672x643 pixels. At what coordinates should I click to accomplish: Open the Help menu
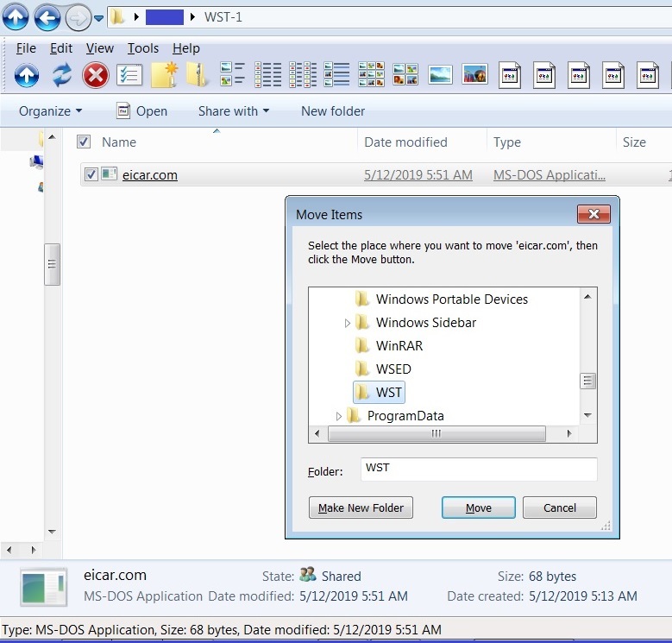(x=186, y=48)
